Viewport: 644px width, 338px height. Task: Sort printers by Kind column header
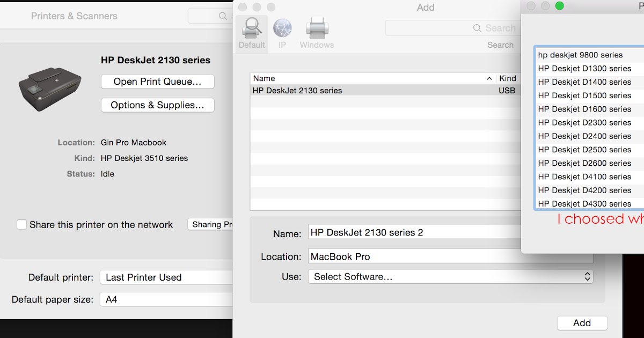pos(509,78)
